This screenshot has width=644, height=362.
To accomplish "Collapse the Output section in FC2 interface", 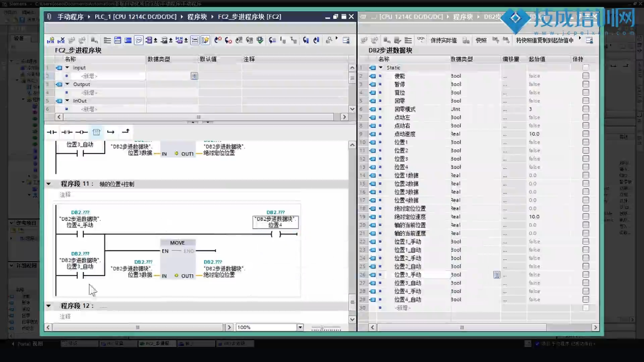I will pyautogui.click(x=67, y=84).
